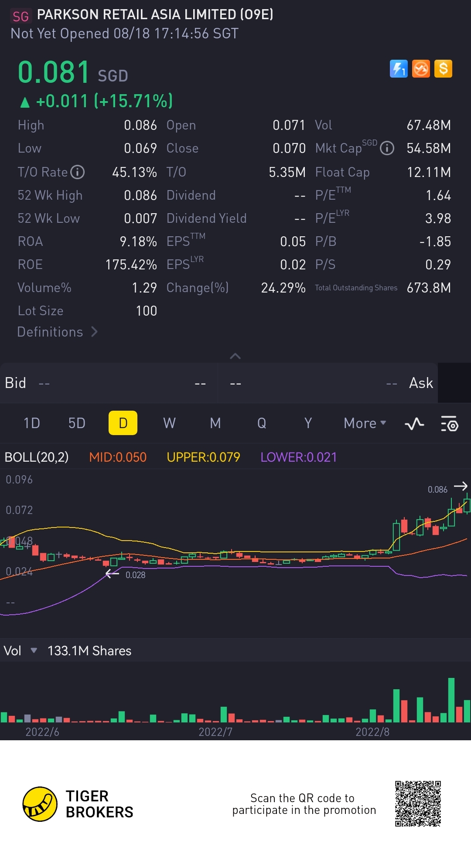
Task: Tap the Change(%) value 24.29%
Action: pyautogui.click(x=283, y=288)
